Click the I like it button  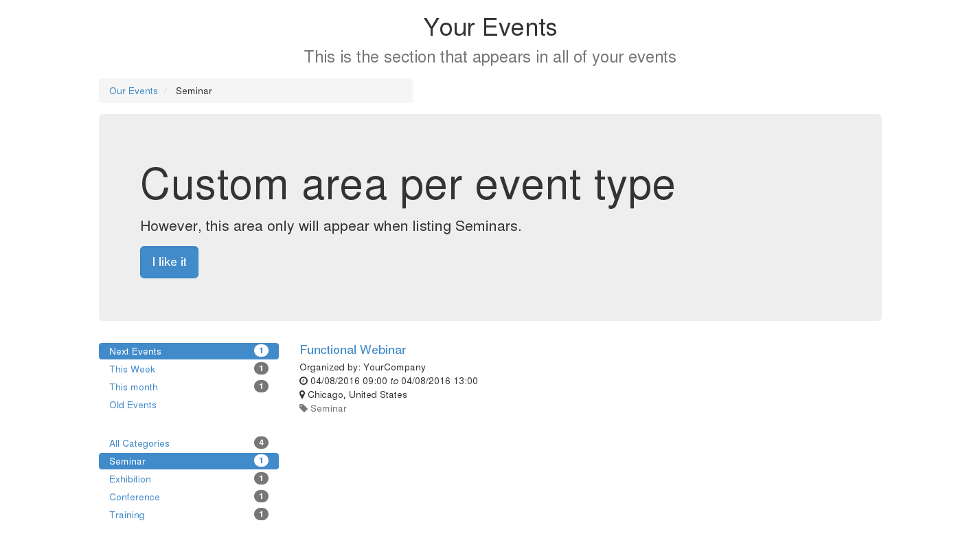point(169,262)
